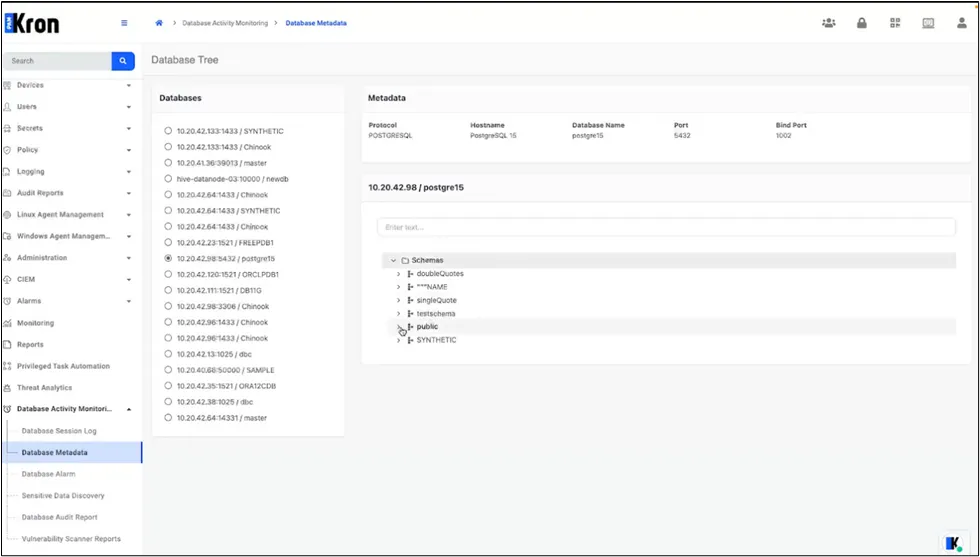Click the Administration sidebar icon
980x557 pixels.
(8, 258)
